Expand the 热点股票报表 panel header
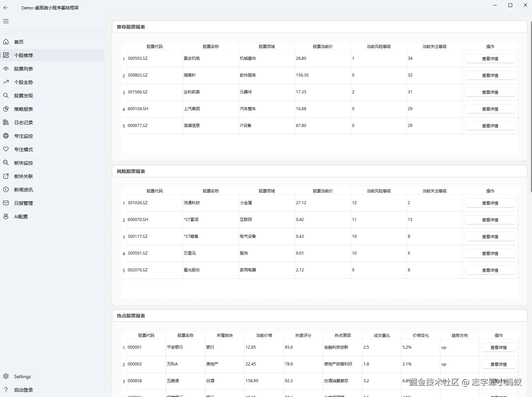Screen dimensions: 532x397 tap(319, 316)
